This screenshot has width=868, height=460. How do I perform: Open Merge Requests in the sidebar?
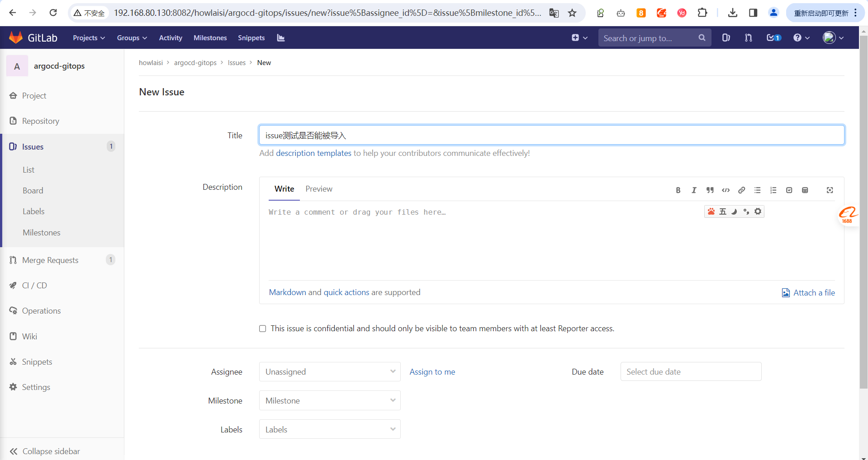point(50,260)
